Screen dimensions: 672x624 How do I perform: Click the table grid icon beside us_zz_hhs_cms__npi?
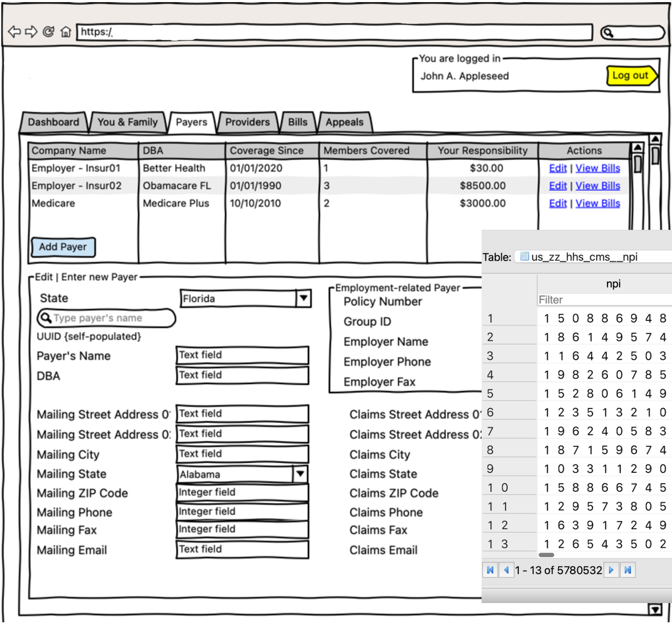click(523, 257)
